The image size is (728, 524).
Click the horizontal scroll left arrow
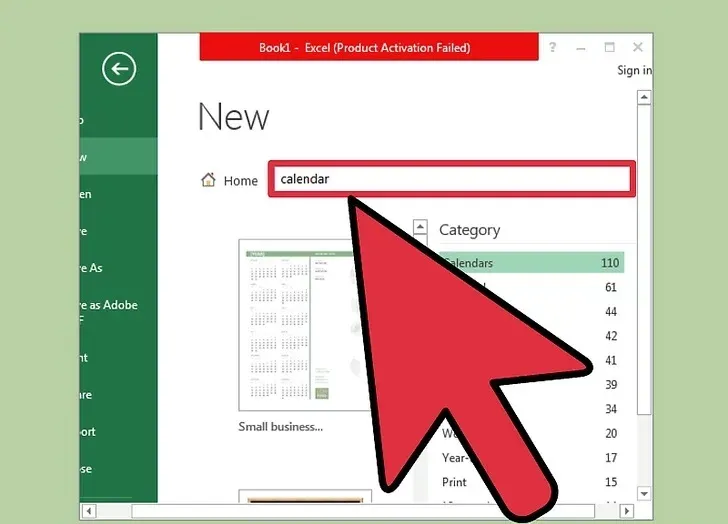coord(89,511)
